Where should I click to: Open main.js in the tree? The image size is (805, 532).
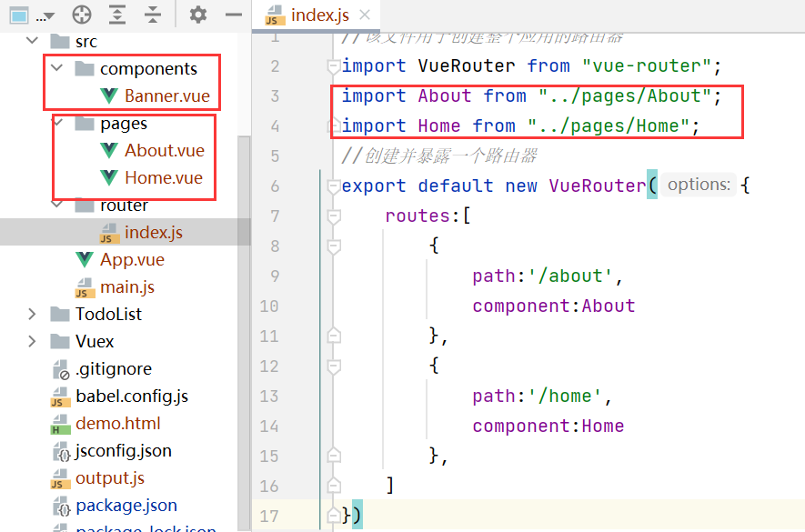pos(126,286)
